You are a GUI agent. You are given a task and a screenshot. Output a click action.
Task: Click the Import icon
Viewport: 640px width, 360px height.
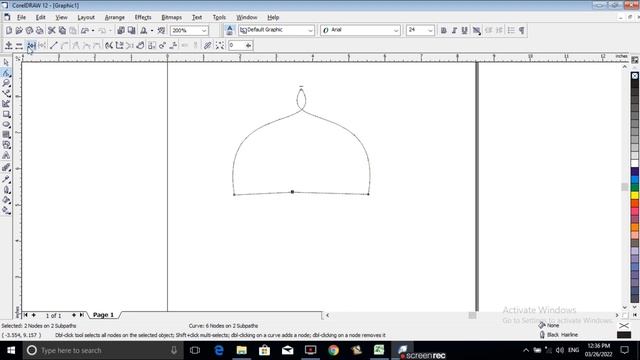pos(121,30)
